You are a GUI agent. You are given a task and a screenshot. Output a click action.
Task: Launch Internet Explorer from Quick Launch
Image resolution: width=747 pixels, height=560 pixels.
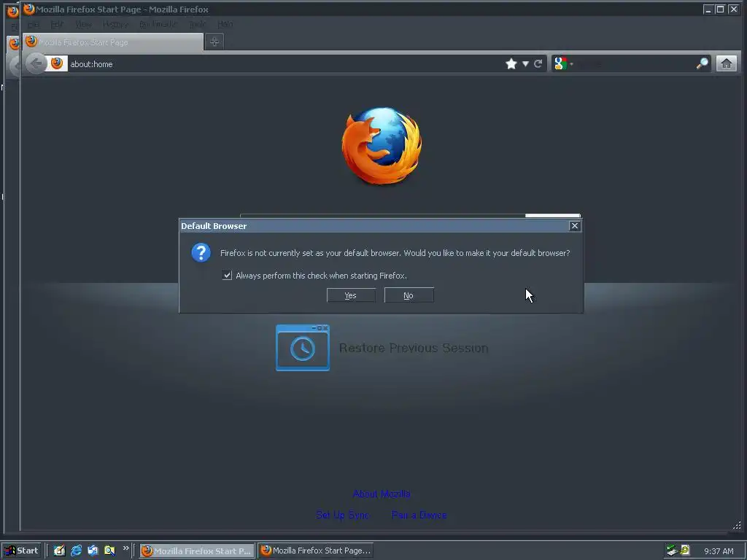coord(76,551)
